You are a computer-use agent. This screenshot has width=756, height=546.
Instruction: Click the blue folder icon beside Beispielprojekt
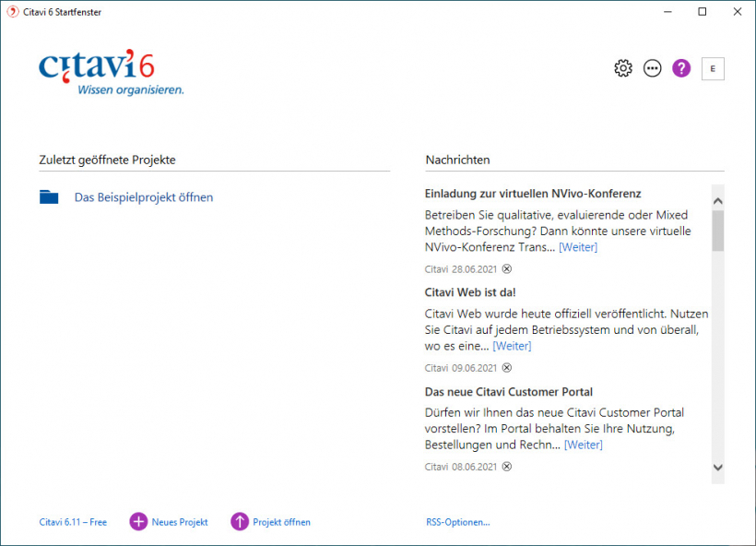point(49,196)
